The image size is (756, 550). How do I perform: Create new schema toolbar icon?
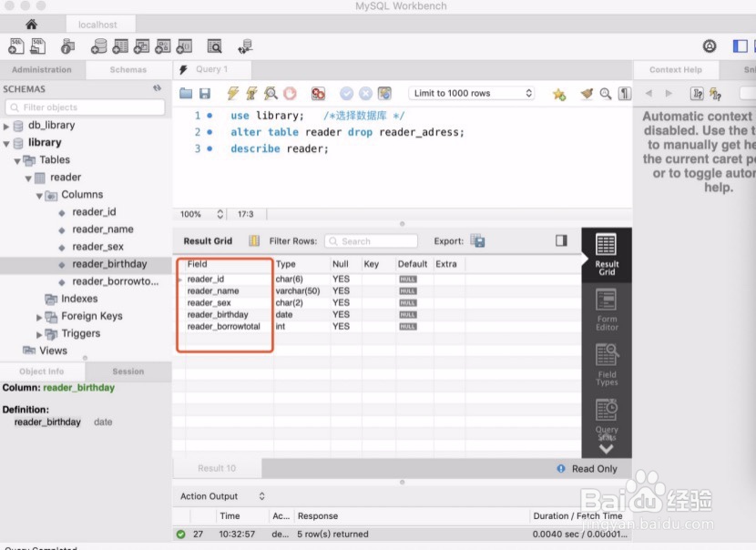[x=99, y=46]
